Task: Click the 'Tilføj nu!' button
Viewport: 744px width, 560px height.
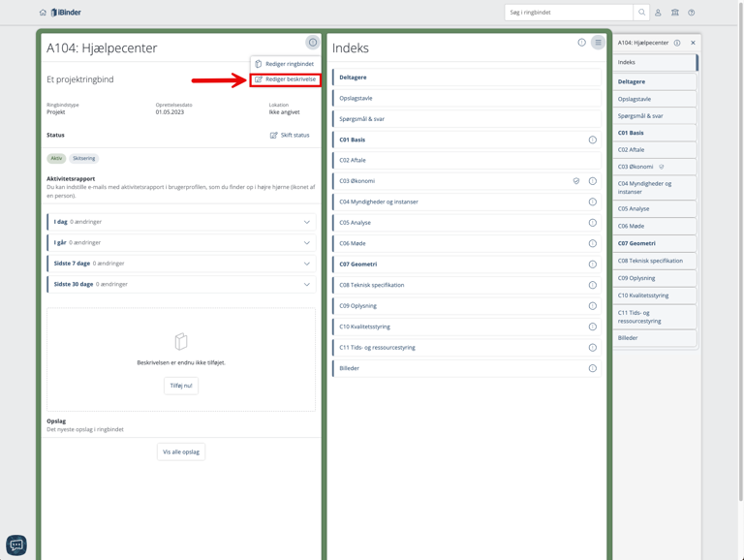Action: pos(181,386)
